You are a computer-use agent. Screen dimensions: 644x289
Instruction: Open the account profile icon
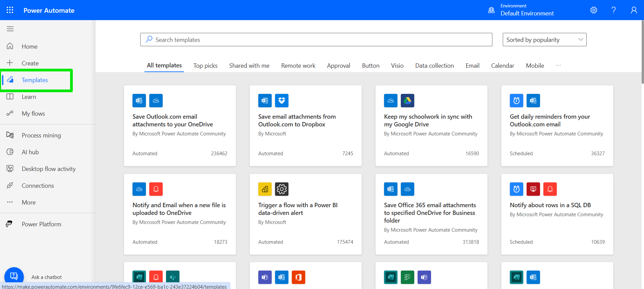click(x=634, y=10)
